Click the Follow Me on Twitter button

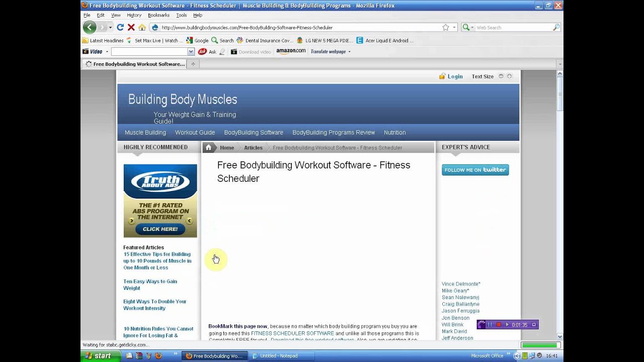[x=475, y=170]
